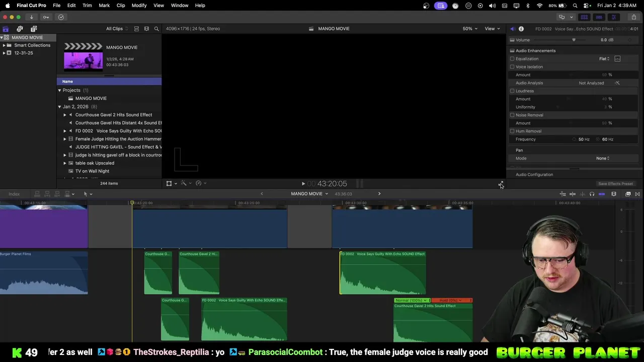Viewport: 644px width, 362px height.
Task: Click the fullscreen viewer arrows icon
Action: (x=501, y=184)
